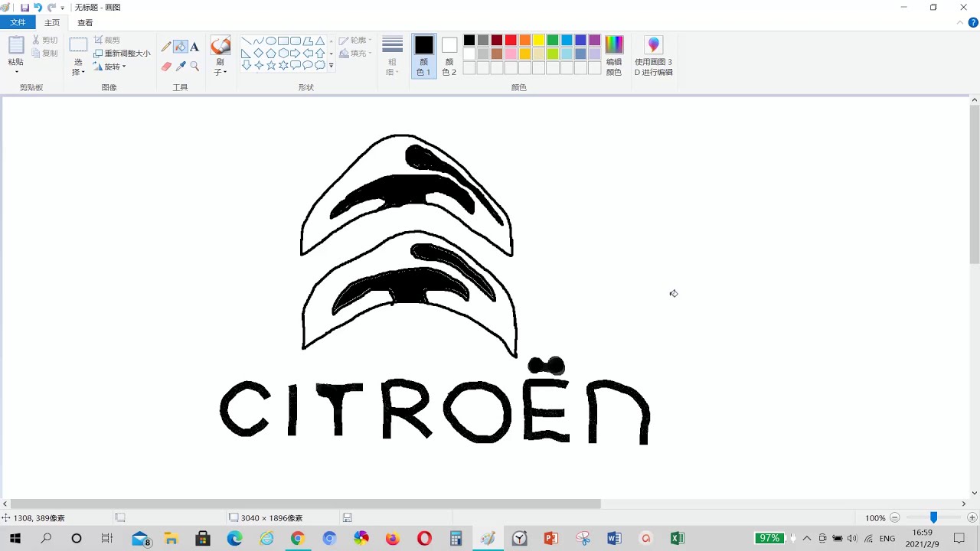Select the Color picker eyedropper tool
Image resolution: width=980 pixels, height=551 pixels.
(181, 67)
